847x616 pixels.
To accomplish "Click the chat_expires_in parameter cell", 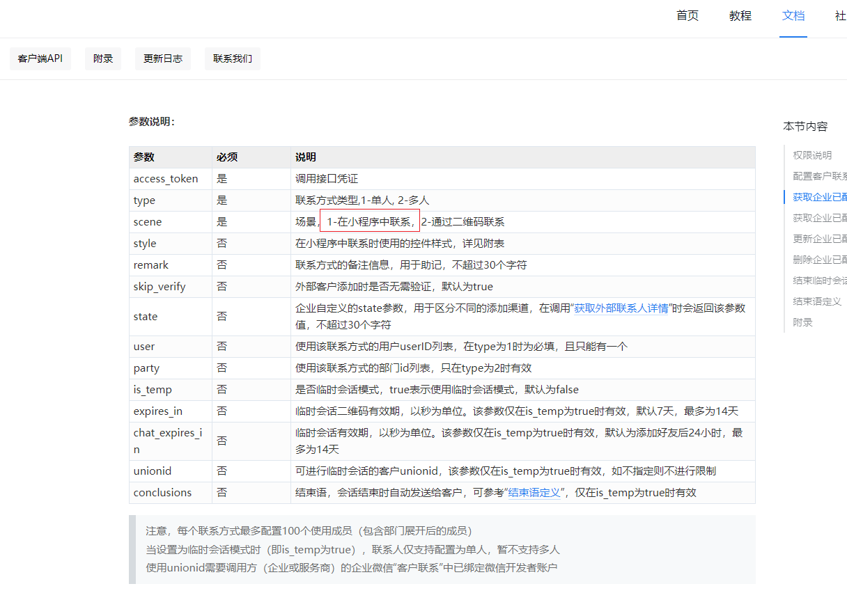I will click(x=171, y=441).
